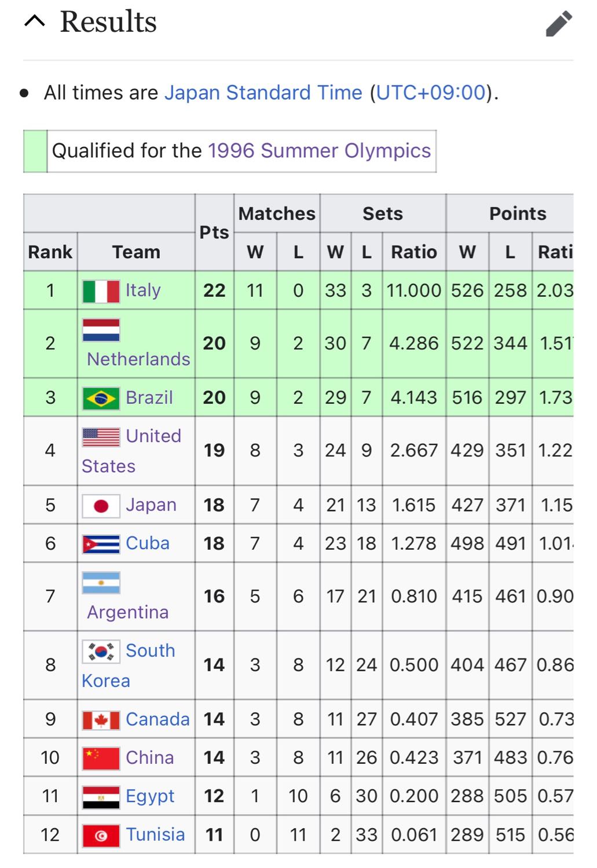Click the Argentina flag icon
The width and height of the screenshot is (597, 868).
101,583
